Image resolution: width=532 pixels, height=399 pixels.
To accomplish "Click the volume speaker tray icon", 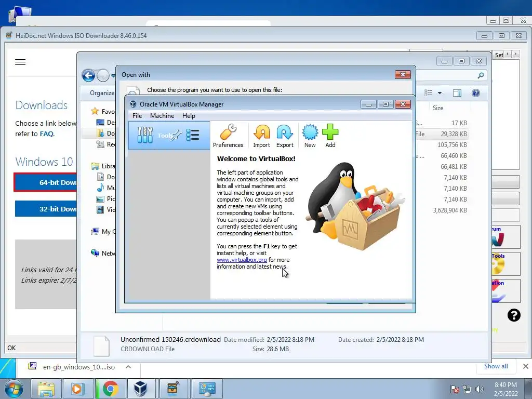I will point(480,389).
